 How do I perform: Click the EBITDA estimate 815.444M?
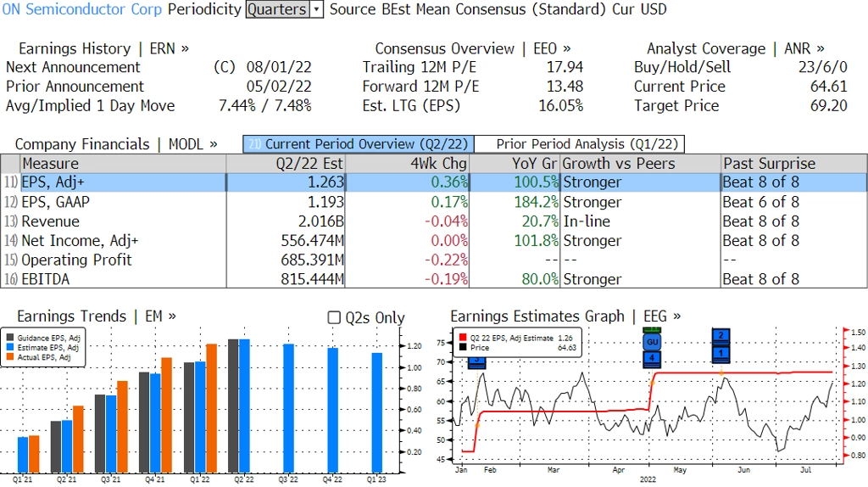tap(312, 278)
